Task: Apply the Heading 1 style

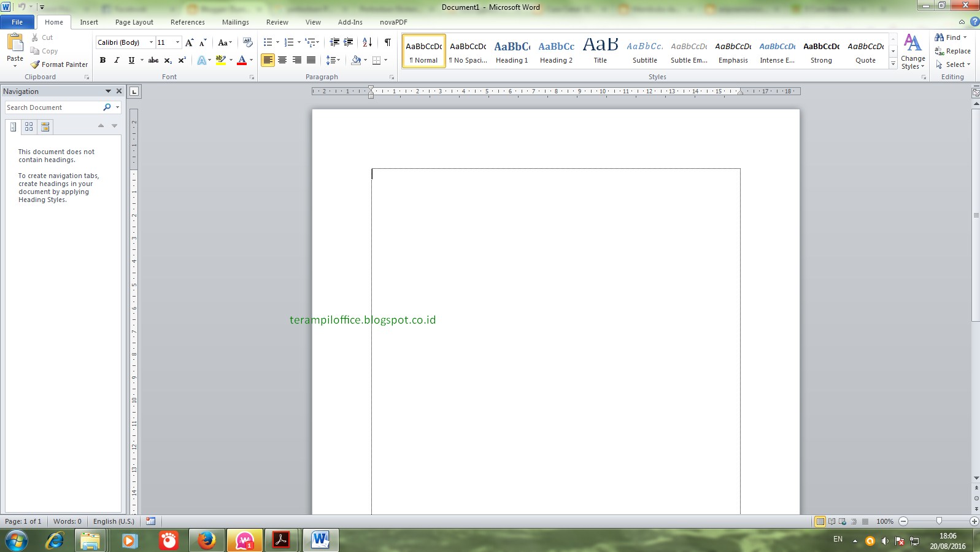Action: point(512,51)
